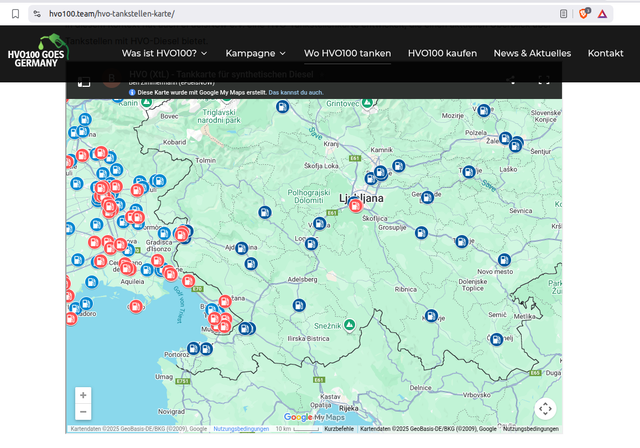Select blue fuel marker at Vrhnika
Screen dimensions: 640x448
coord(319,223)
